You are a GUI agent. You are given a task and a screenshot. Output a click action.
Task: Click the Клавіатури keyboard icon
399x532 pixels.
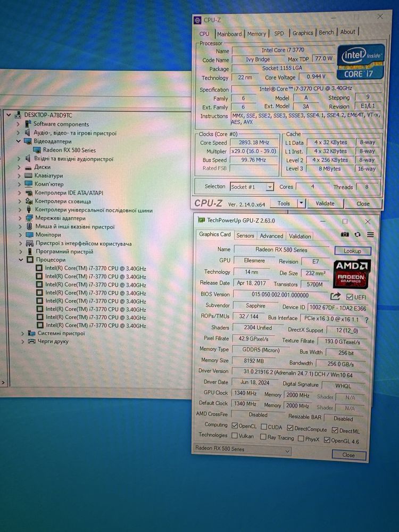coord(29,176)
